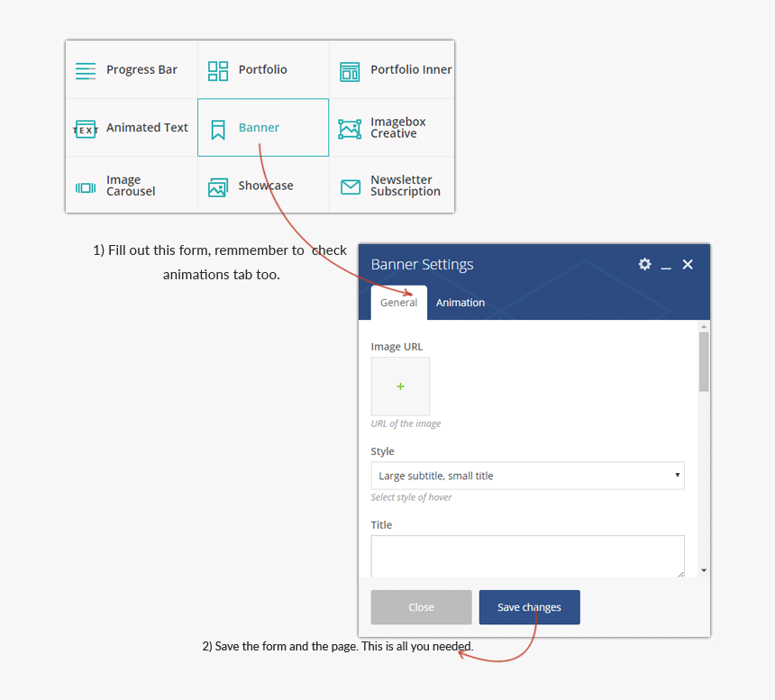Image resolution: width=775 pixels, height=700 pixels.
Task: Click the gray Close button
Action: (x=421, y=607)
